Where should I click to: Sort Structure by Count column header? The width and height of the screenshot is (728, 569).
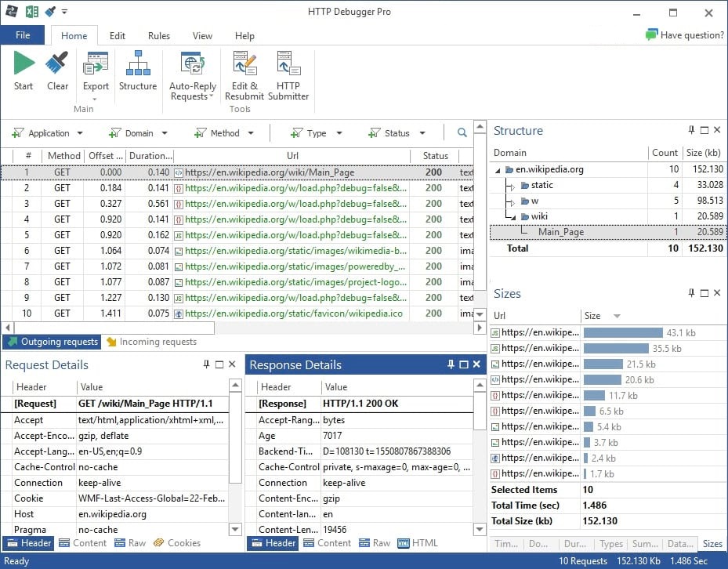[665, 153]
